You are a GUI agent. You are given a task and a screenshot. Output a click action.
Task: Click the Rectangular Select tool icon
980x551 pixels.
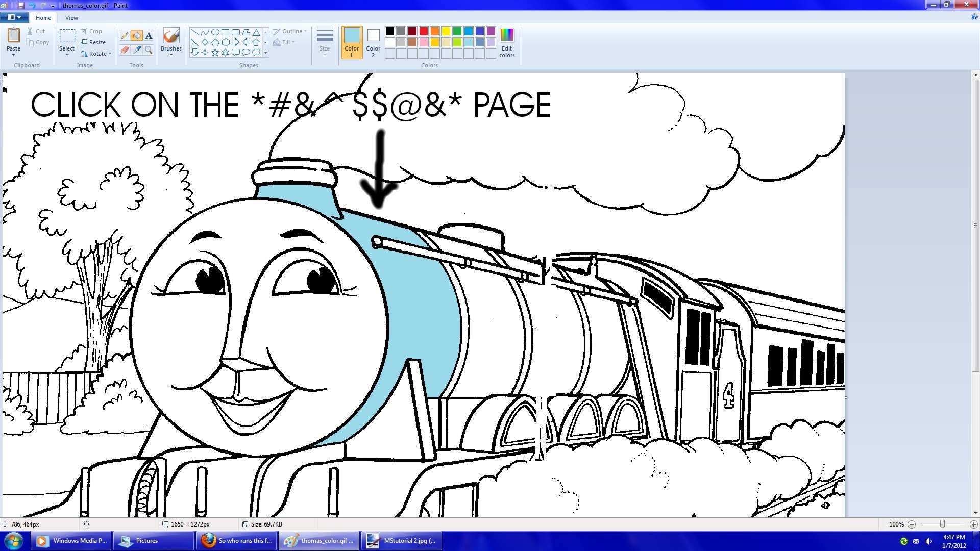[x=67, y=35]
